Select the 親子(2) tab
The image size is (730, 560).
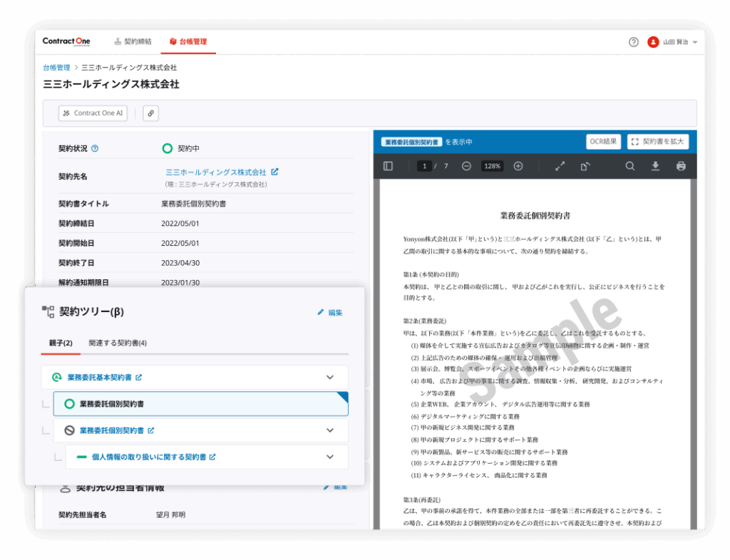61,343
